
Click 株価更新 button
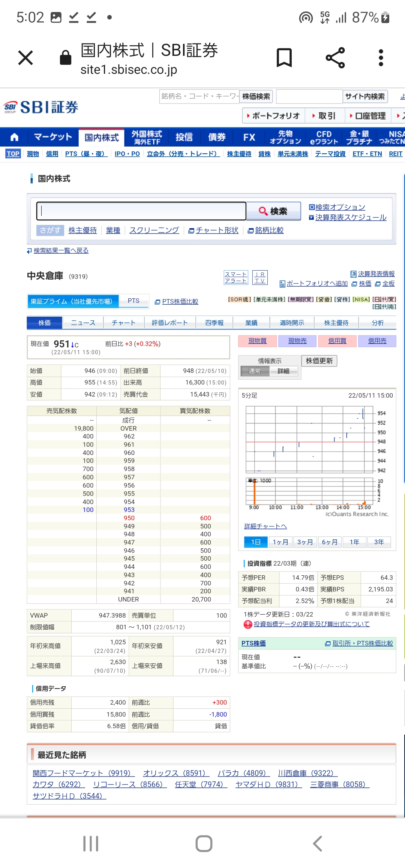319,361
